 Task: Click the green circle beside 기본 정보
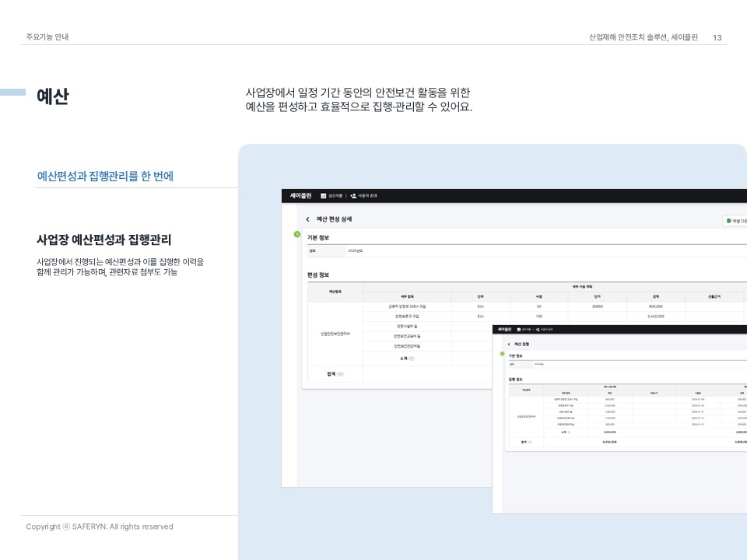296,234
